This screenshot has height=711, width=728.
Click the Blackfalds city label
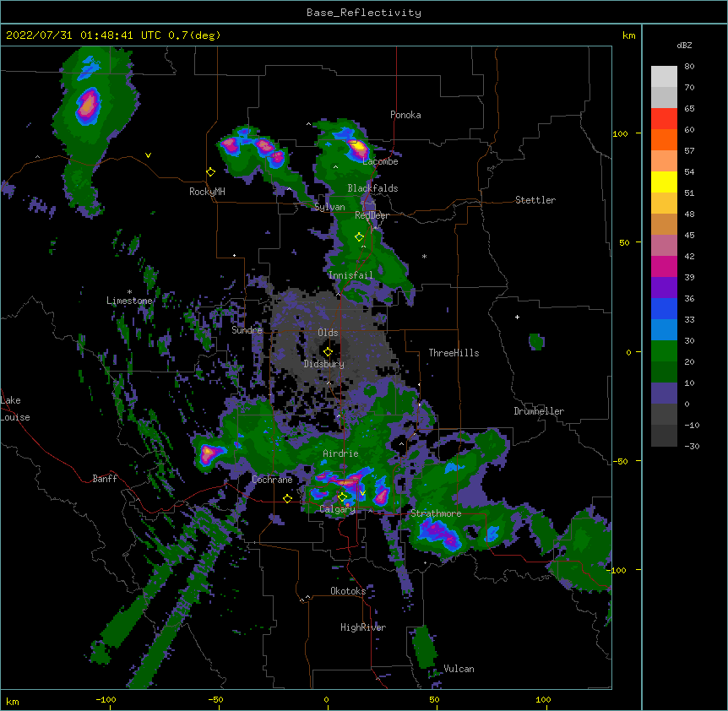pyautogui.click(x=372, y=188)
